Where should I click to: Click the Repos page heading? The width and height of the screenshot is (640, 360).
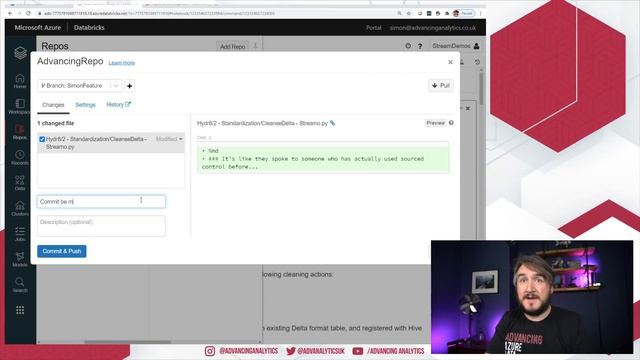(55, 46)
